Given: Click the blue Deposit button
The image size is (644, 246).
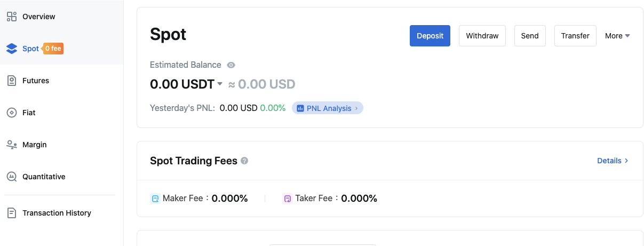Looking at the screenshot, I should pos(430,36).
